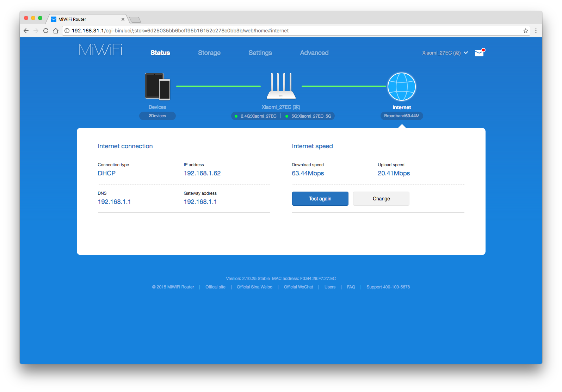Click the upload speed 20.41Mbps value

coord(394,173)
